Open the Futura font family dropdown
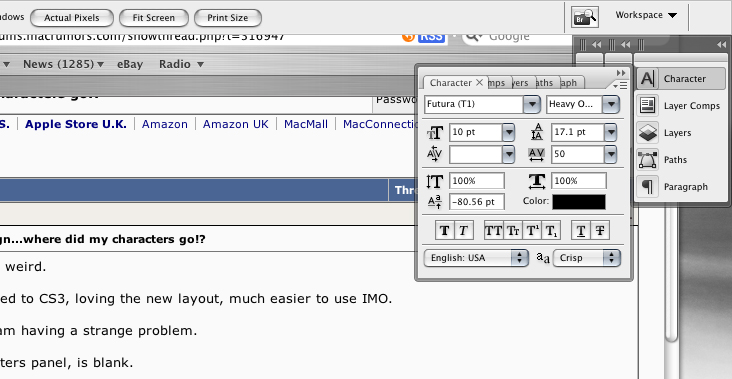 point(532,104)
